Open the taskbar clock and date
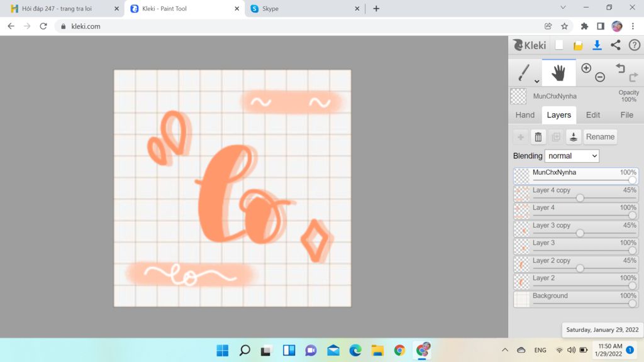644x362 pixels. 610,350
